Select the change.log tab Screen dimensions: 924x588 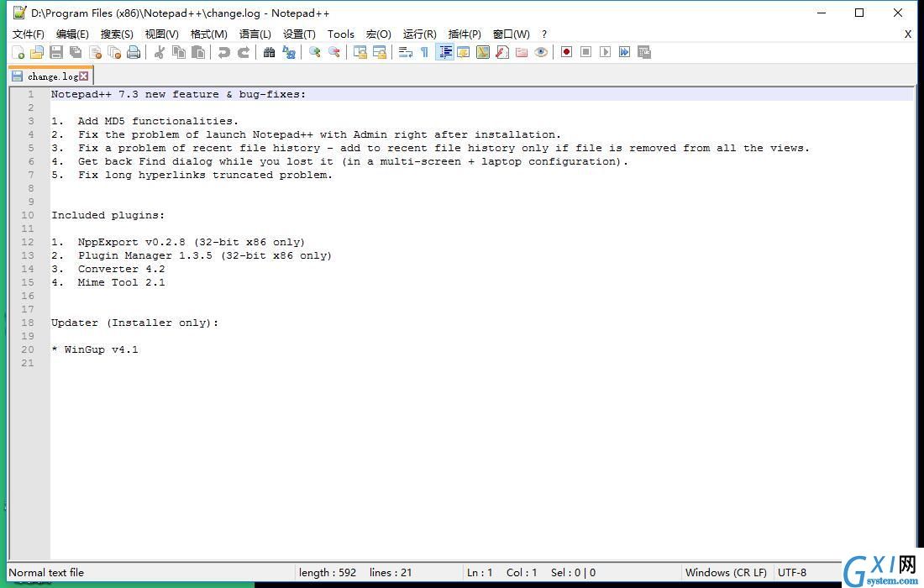pos(52,76)
